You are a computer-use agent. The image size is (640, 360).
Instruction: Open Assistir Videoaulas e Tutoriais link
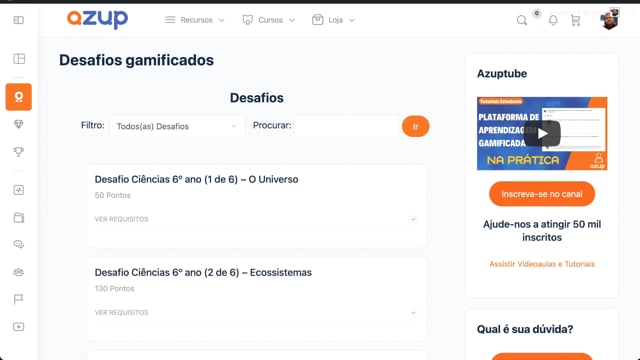pos(542,264)
